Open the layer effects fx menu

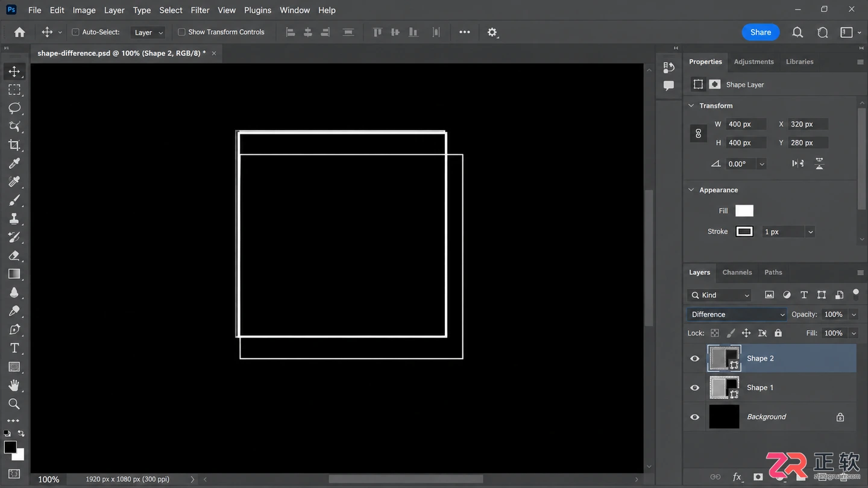click(737, 477)
